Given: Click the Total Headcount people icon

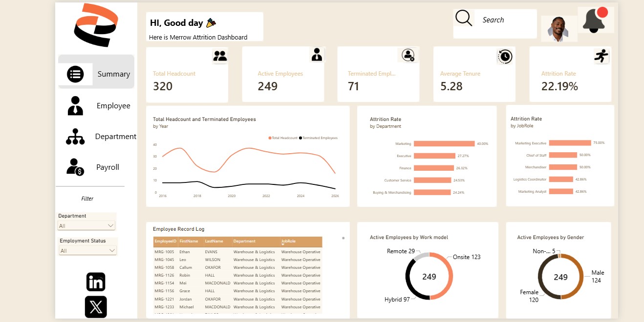Looking at the screenshot, I should (220, 56).
